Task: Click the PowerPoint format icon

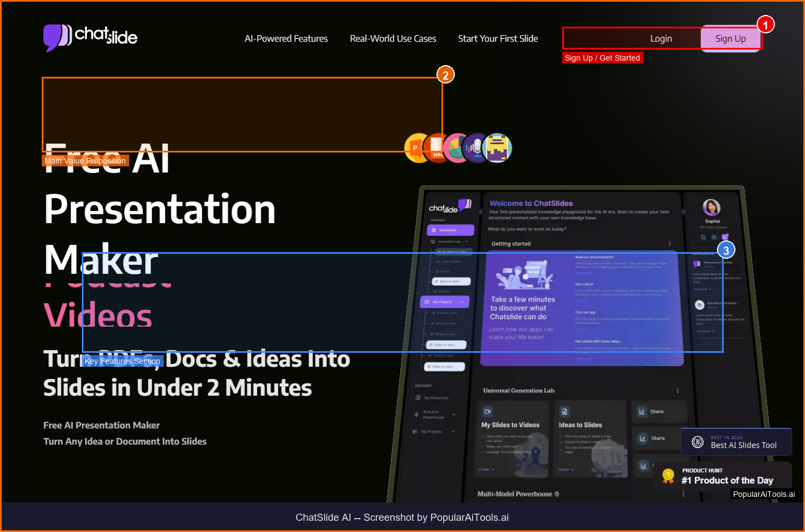Action: coord(415,148)
